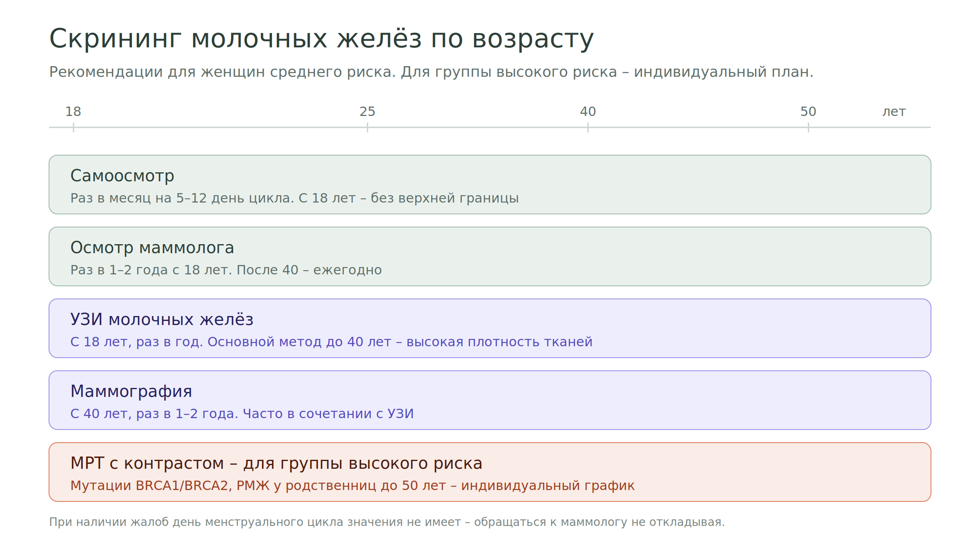Open the Маммография card
The image size is (980, 539).
[x=490, y=400]
